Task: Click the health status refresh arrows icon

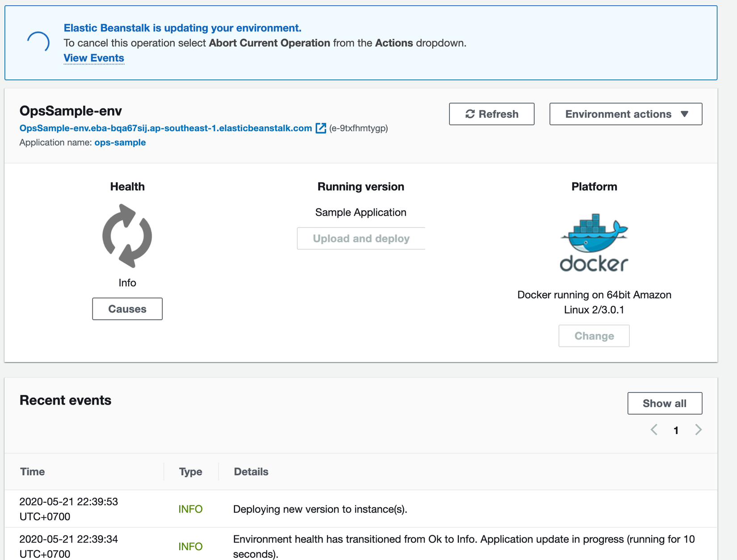Action: tap(127, 236)
